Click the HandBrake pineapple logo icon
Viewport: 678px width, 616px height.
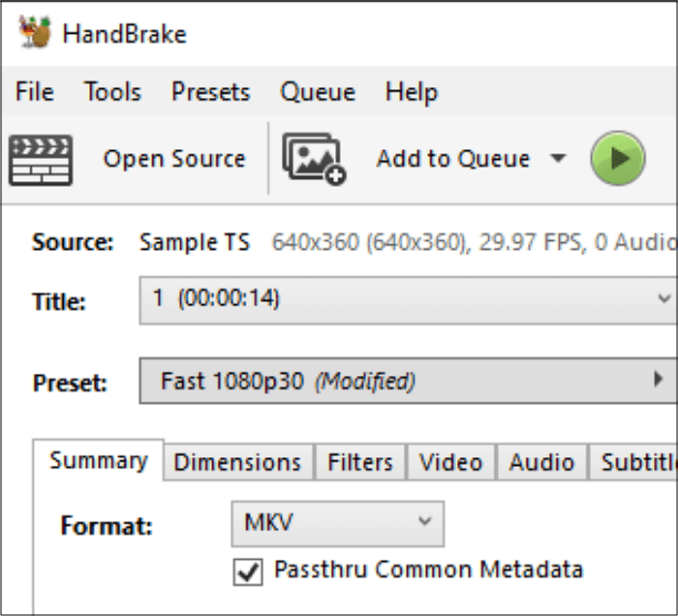[35, 33]
